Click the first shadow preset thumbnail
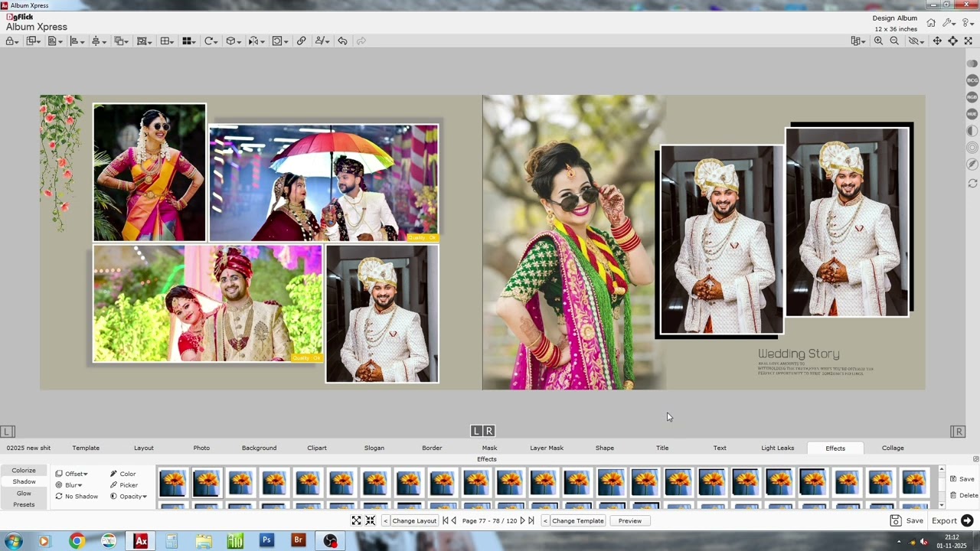 point(173,482)
